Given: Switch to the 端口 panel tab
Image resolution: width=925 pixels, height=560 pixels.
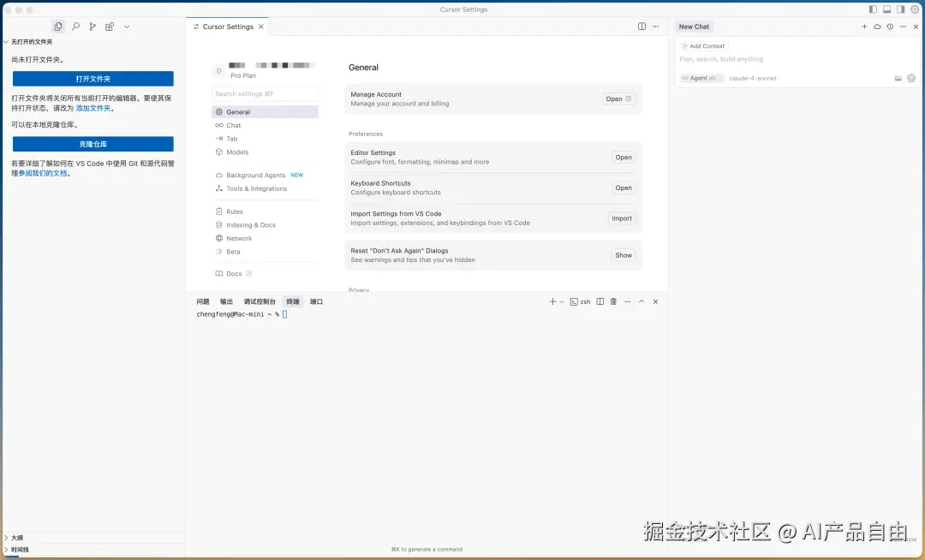Looking at the screenshot, I should click(x=316, y=301).
